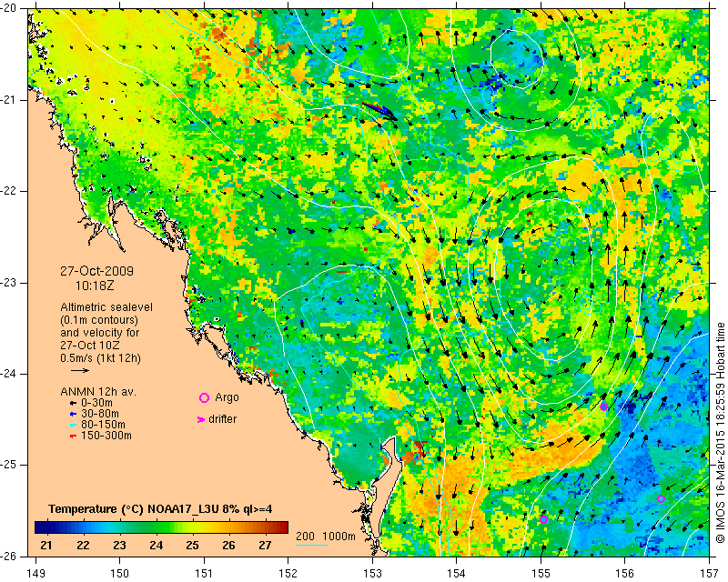Click the '0.5m/s (1kt 12h)' label

(x=100, y=358)
